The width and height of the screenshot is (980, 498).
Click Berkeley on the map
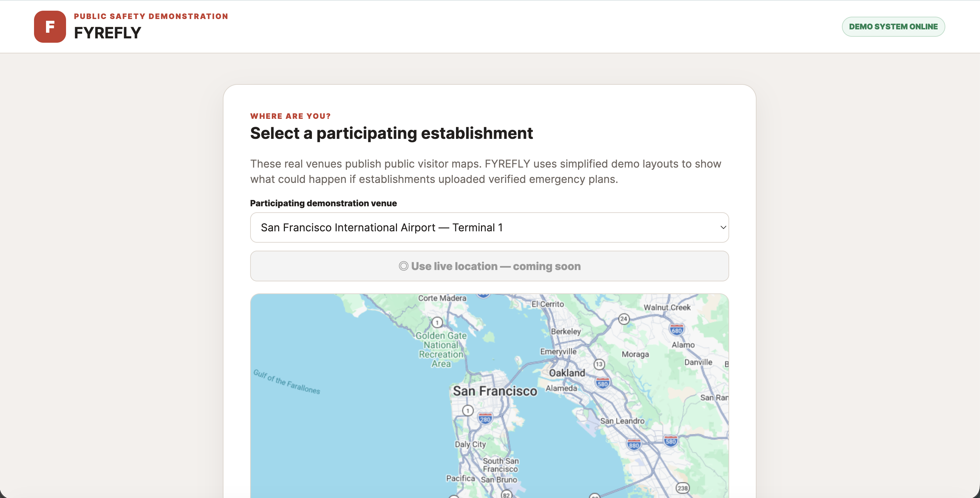click(566, 331)
